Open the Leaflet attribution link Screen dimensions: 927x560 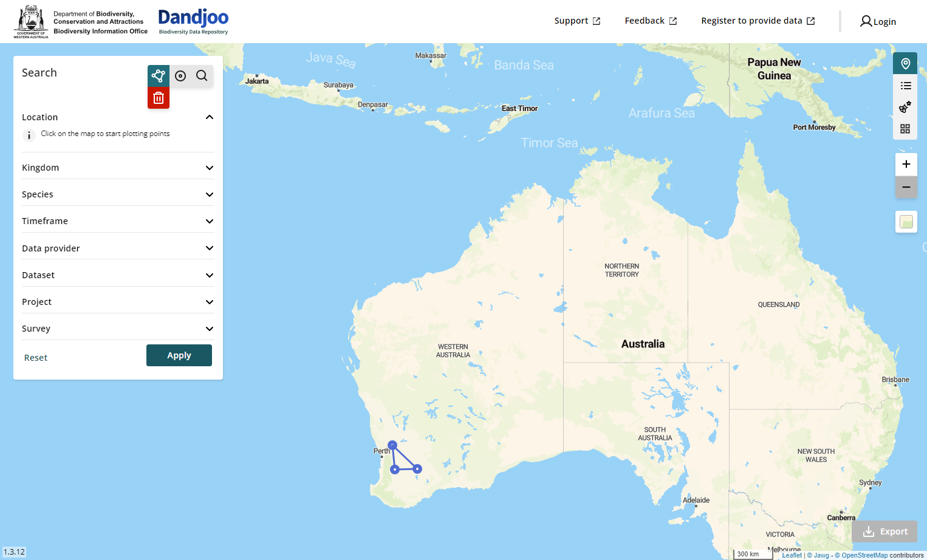(792, 555)
